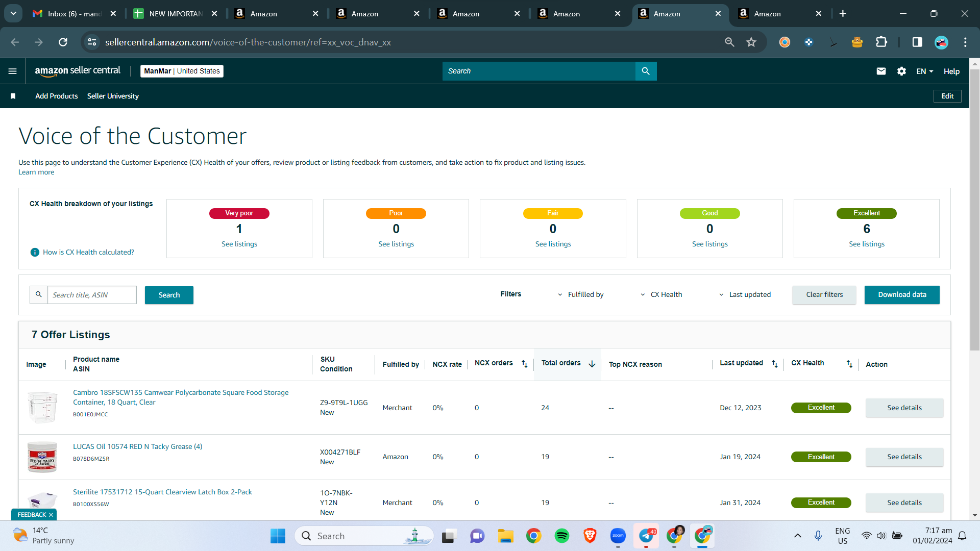The height and width of the screenshot is (551, 980).
Task: See details for the LUCAS Oil listing
Action: click(904, 457)
